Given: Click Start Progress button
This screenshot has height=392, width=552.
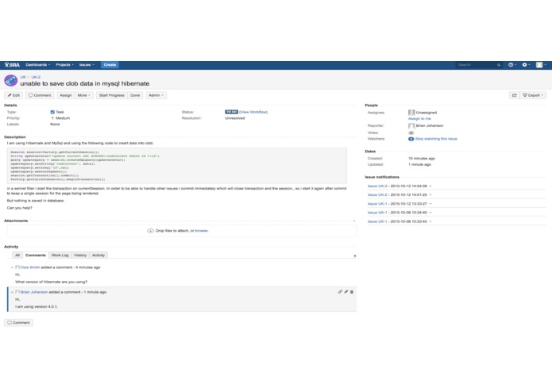Looking at the screenshot, I should 112,95.
